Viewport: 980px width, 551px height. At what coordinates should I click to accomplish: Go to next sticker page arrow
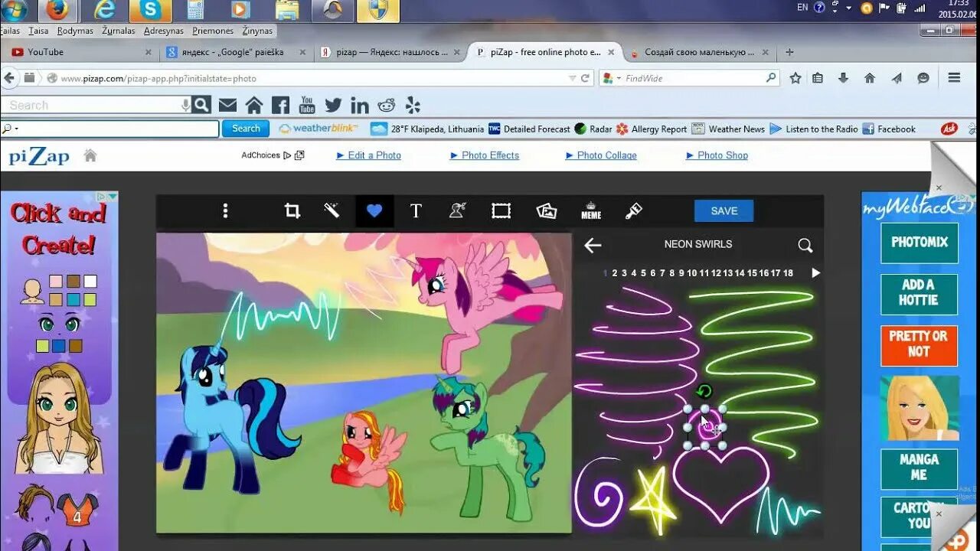click(815, 273)
